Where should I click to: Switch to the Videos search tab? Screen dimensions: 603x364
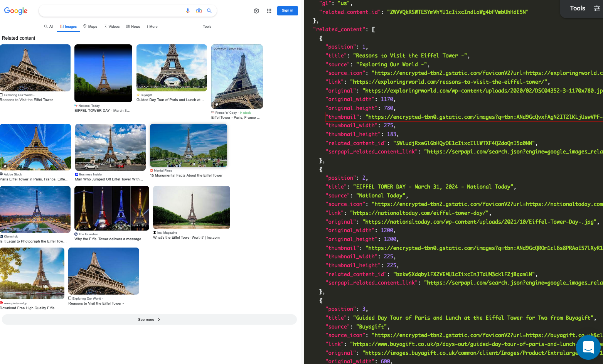(111, 27)
